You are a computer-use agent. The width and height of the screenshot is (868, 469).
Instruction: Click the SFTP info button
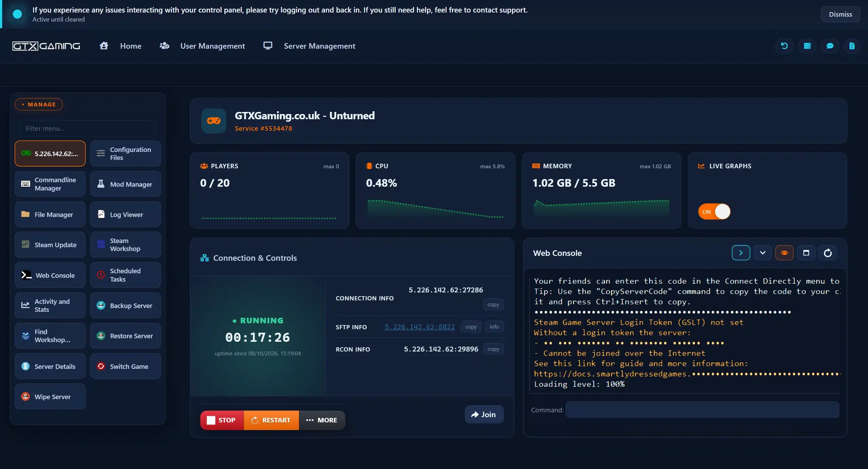click(494, 326)
